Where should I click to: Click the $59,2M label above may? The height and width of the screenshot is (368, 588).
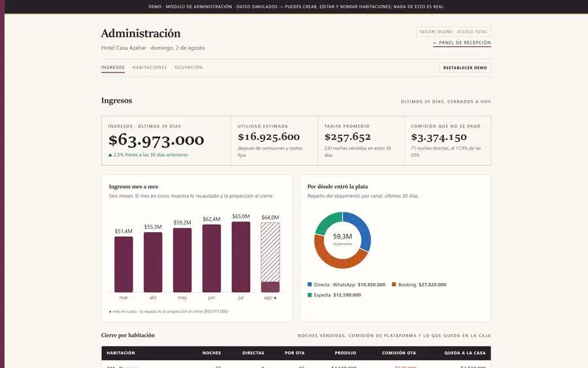click(182, 223)
